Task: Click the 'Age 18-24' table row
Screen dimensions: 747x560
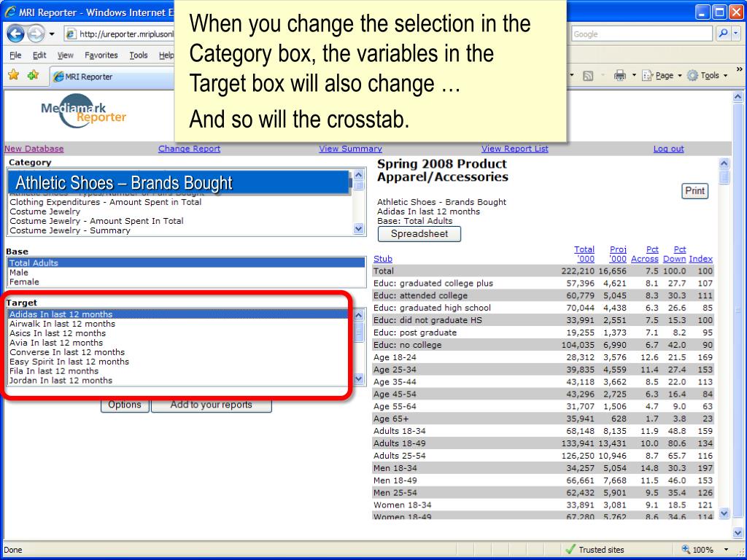Action: (543, 357)
